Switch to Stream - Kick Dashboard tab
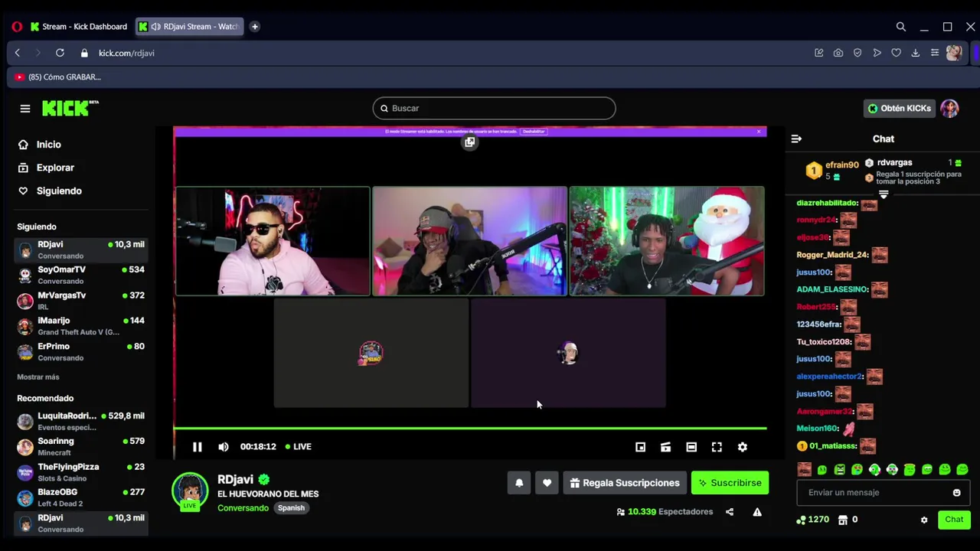The image size is (980, 551). [79, 27]
